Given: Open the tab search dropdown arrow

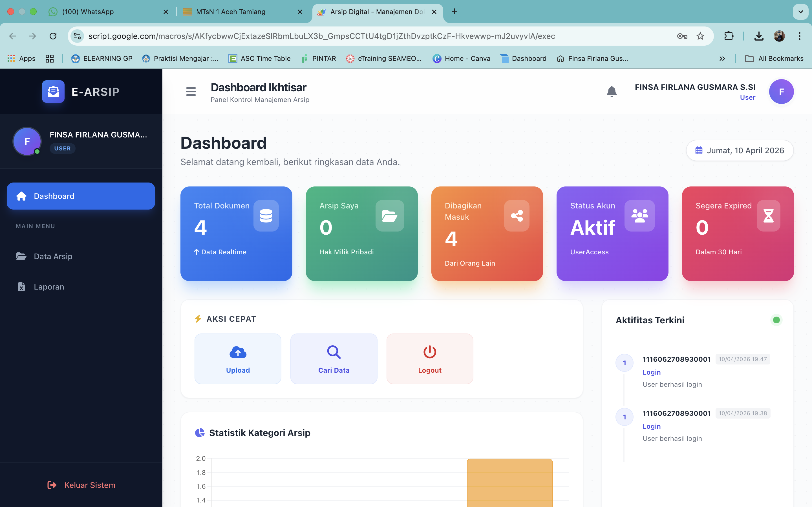Looking at the screenshot, I should coord(800,12).
